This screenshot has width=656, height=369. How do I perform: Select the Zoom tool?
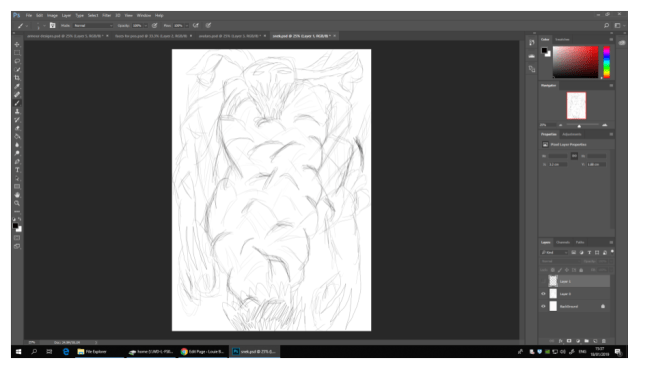17,203
